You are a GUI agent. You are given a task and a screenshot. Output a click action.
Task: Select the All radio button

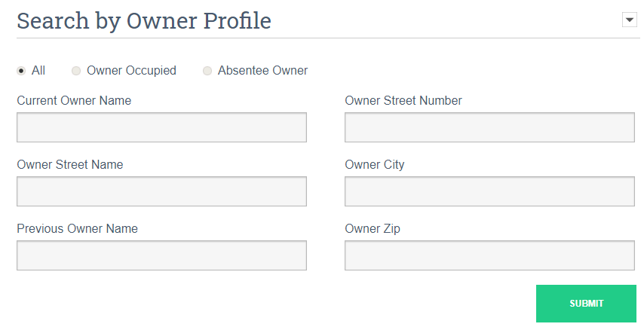[21, 71]
